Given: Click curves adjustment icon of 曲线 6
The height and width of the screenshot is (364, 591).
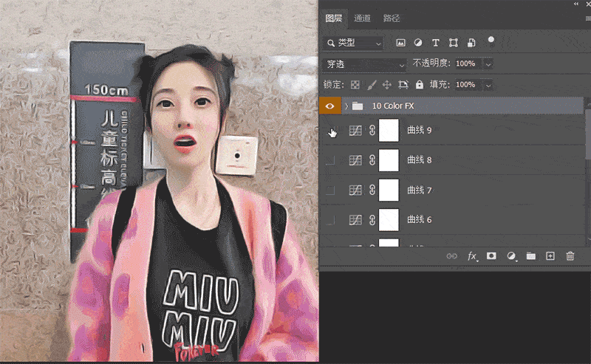Looking at the screenshot, I should (x=355, y=220).
